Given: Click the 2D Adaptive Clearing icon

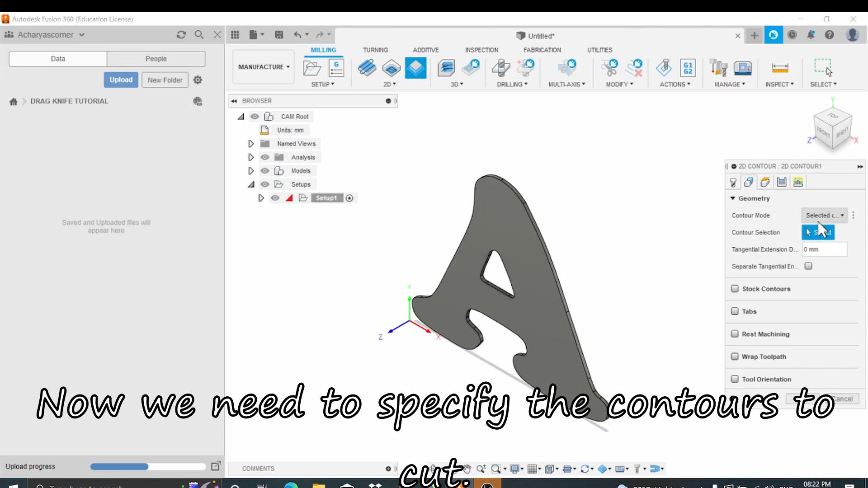Looking at the screenshot, I should coord(367,68).
